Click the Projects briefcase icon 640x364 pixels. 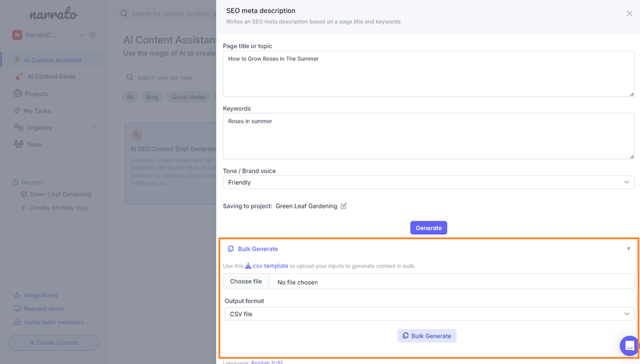pyautogui.click(x=17, y=93)
